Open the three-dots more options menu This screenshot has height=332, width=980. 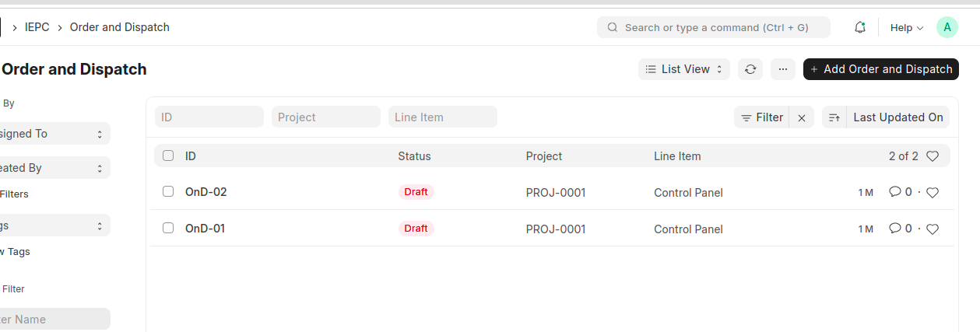[783, 69]
